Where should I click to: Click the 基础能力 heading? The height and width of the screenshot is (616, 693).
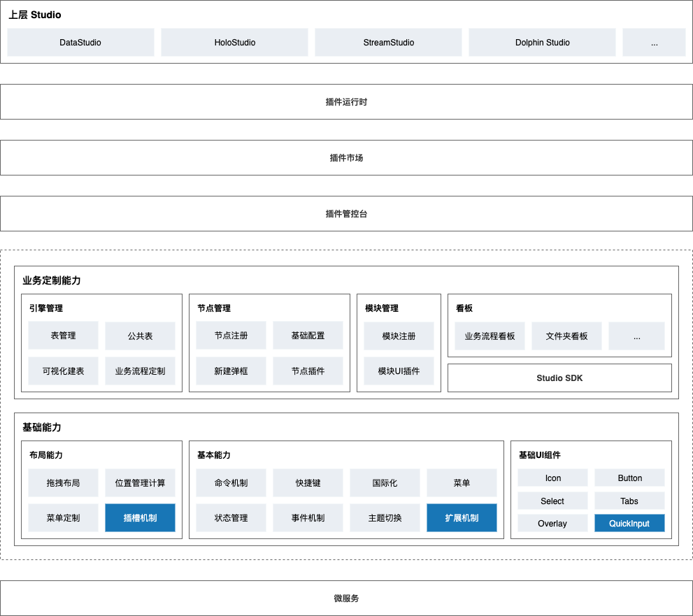[x=41, y=427]
